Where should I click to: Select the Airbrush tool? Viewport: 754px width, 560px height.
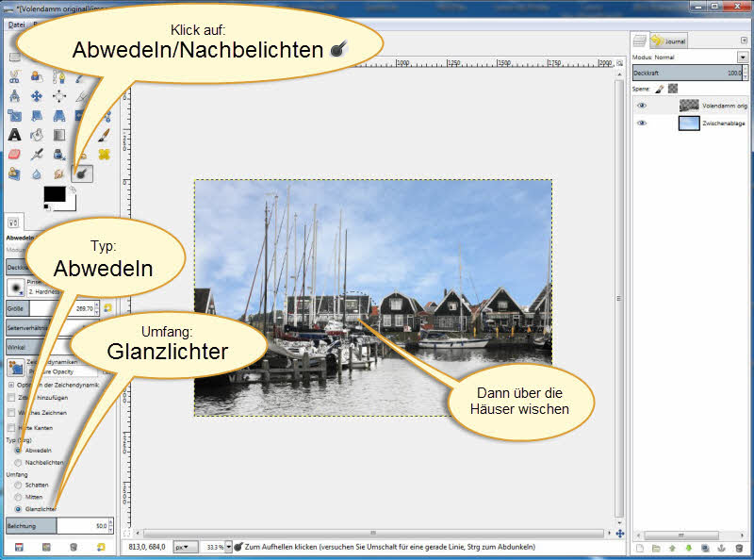click(x=37, y=155)
